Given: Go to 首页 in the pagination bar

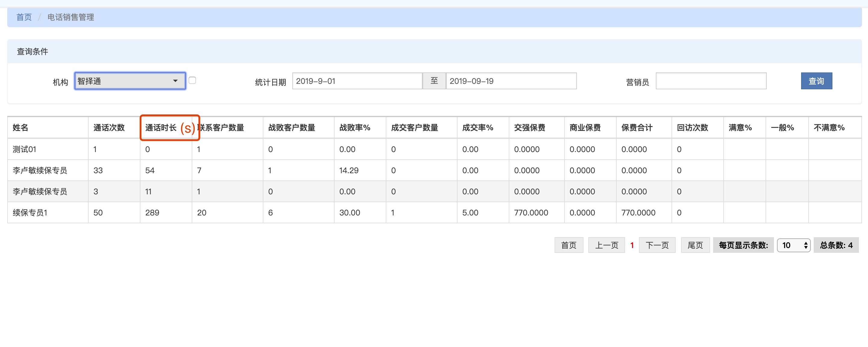Looking at the screenshot, I should tap(568, 245).
